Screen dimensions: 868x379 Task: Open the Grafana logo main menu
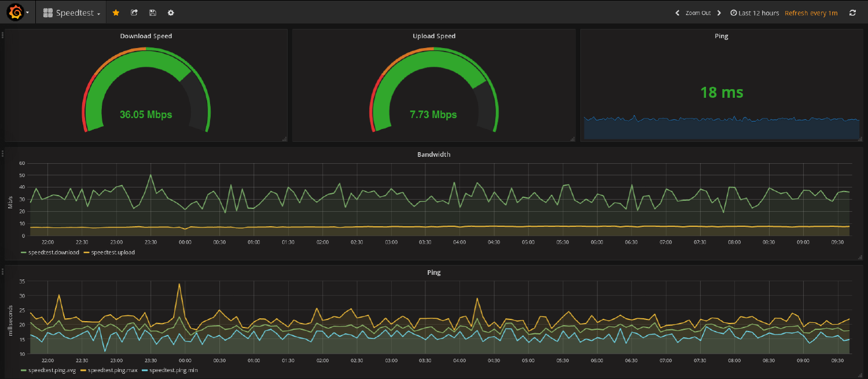click(x=17, y=12)
